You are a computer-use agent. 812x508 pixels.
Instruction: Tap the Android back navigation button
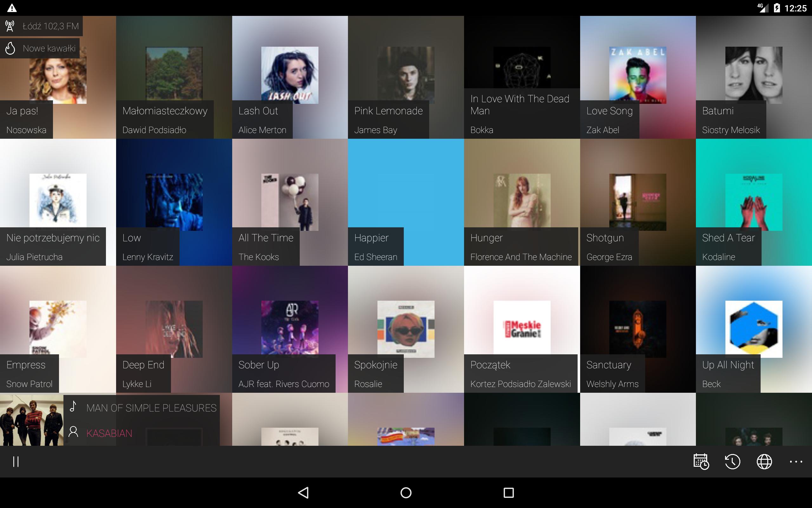pyautogui.click(x=303, y=492)
